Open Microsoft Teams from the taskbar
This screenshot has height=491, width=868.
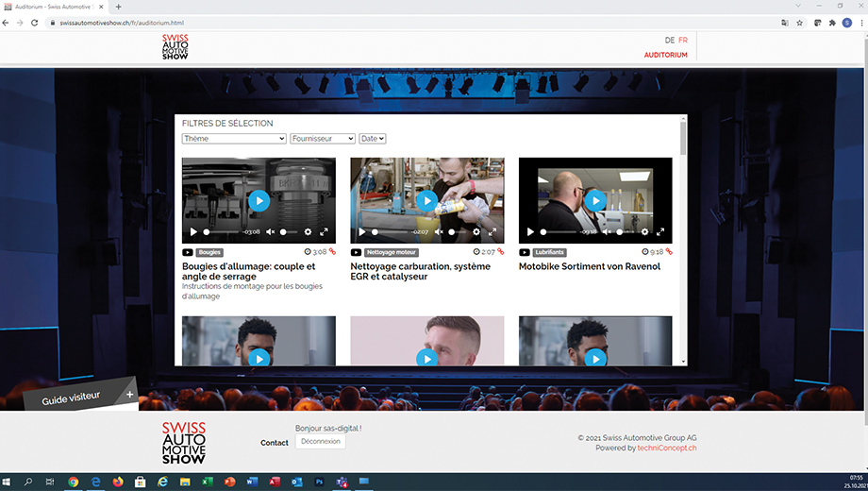coord(342,482)
